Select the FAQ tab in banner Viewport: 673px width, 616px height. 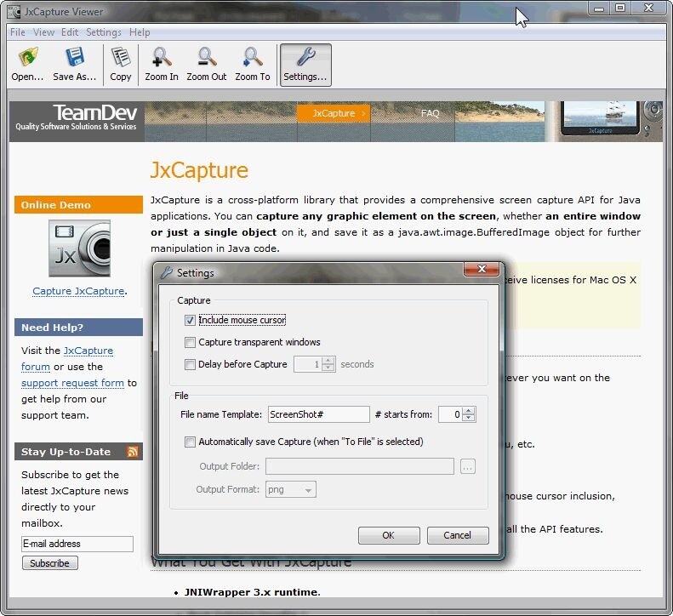[430, 113]
